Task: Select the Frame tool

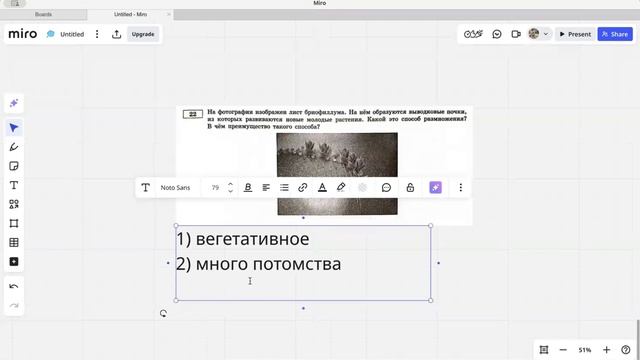Action: 14,223
